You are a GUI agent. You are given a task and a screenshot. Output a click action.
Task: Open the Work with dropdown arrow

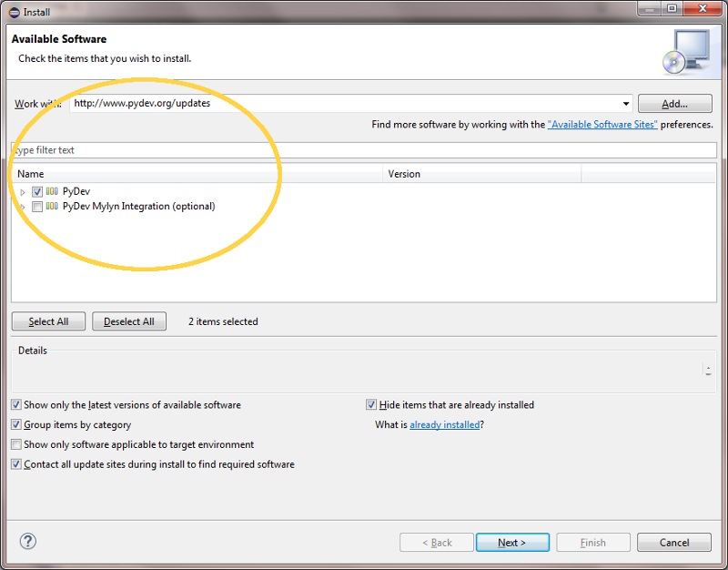click(x=625, y=104)
